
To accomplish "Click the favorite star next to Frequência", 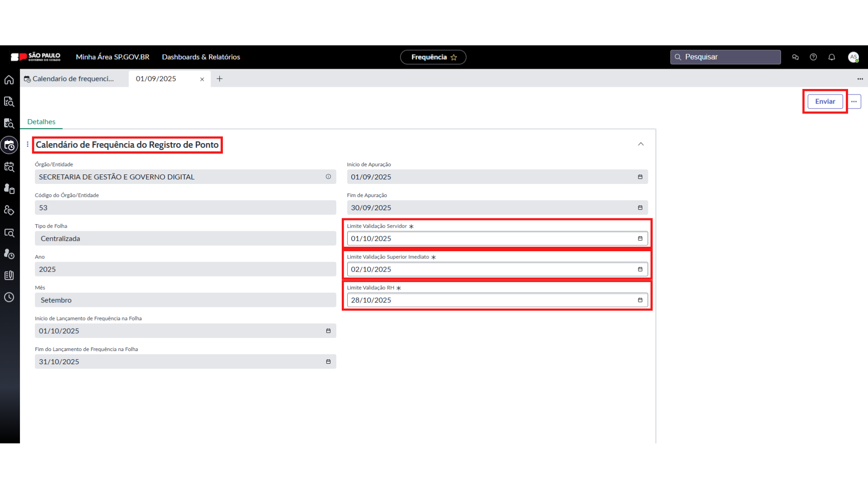I will (454, 57).
